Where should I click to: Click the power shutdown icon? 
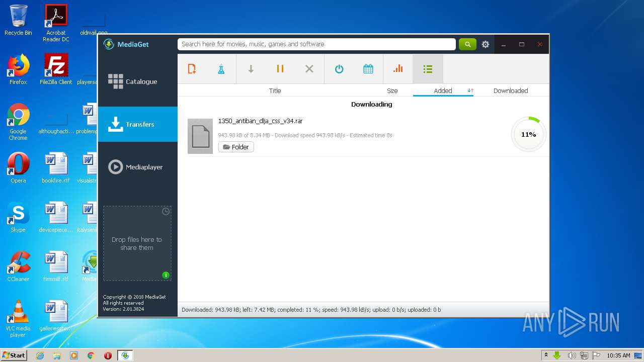(339, 69)
